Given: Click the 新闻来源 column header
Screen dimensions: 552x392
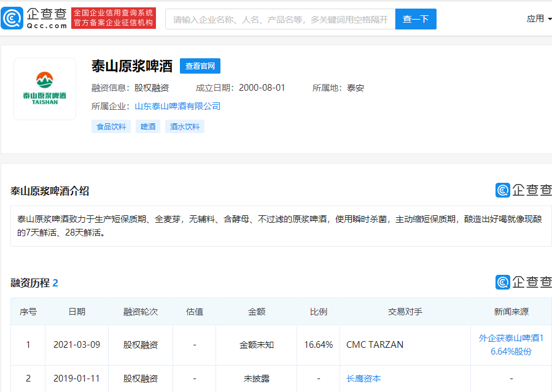Looking at the screenshot, I should pos(511,312).
